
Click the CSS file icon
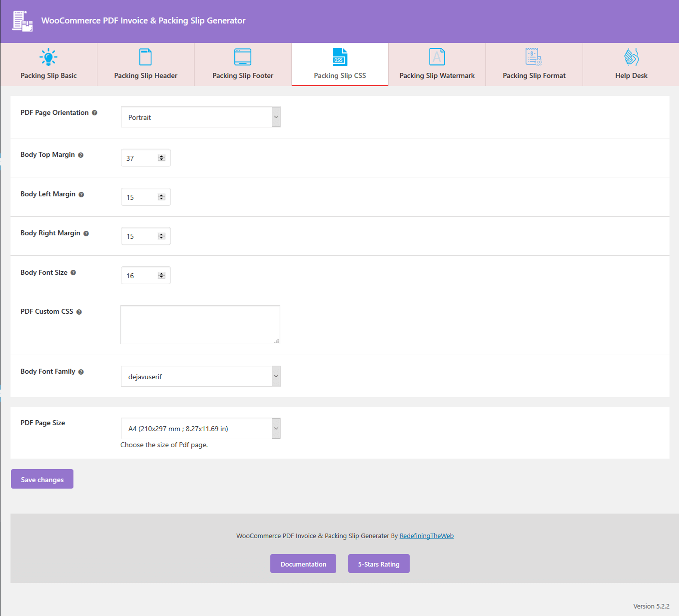(340, 57)
